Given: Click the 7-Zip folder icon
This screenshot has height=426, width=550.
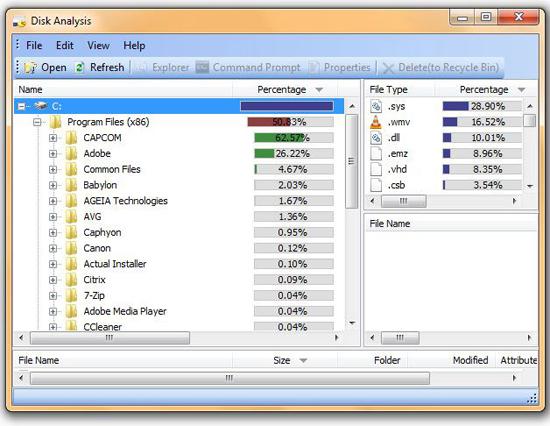Looking at the screenshot, I should 71,296.
